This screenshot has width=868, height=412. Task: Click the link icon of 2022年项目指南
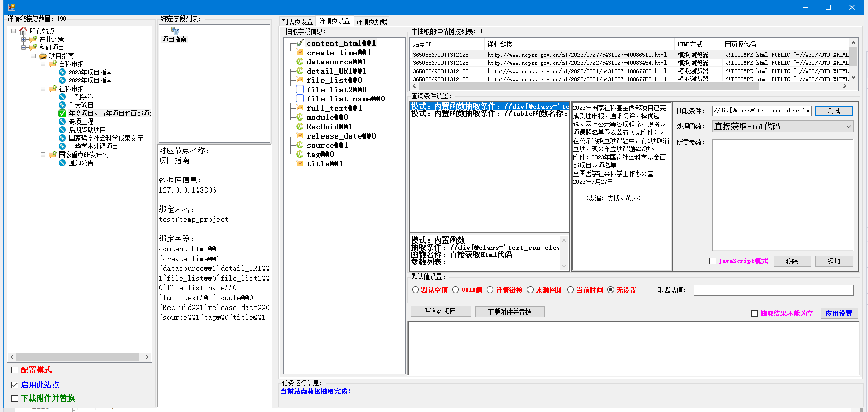coord(62,80)
